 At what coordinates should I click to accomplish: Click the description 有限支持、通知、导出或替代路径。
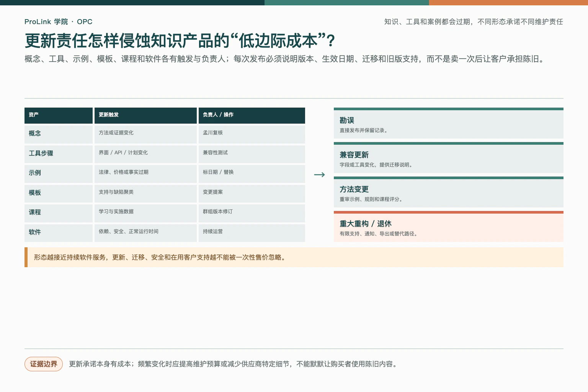[x=379, y=234]
